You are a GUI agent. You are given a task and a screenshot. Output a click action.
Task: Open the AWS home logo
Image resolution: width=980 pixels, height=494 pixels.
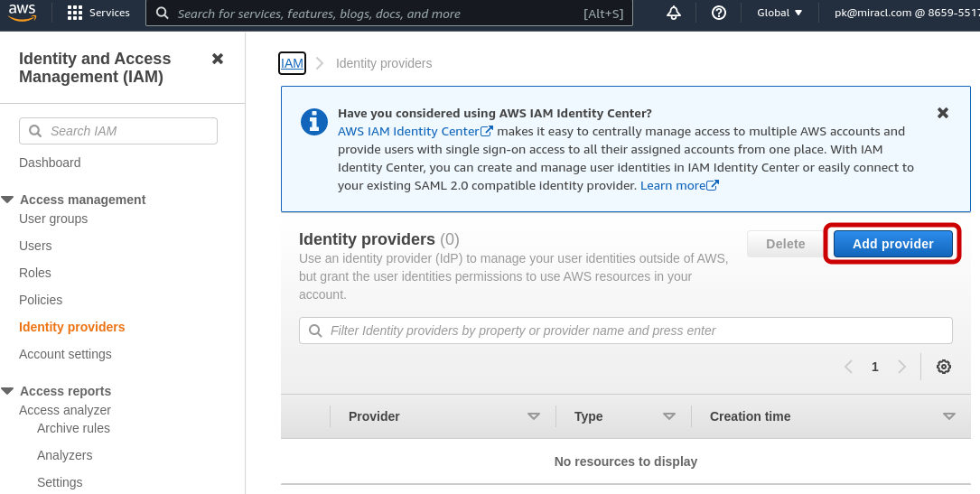(x=22, y=12)
